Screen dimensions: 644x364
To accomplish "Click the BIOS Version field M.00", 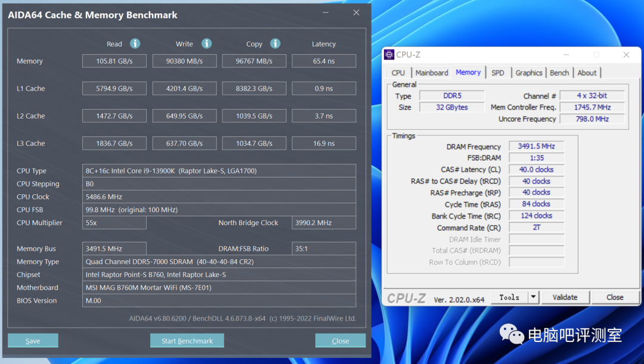I will [219, 300].
